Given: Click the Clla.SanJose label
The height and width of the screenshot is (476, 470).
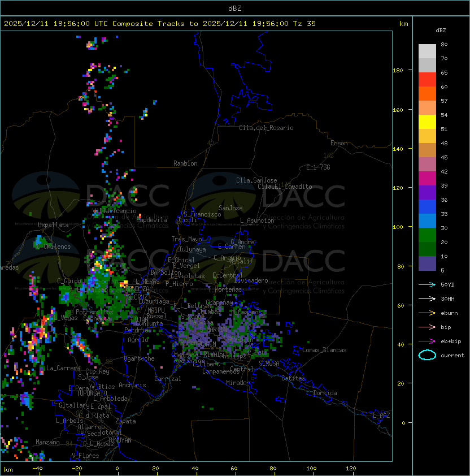Looking at the screenshot, I should coord(256,180).
